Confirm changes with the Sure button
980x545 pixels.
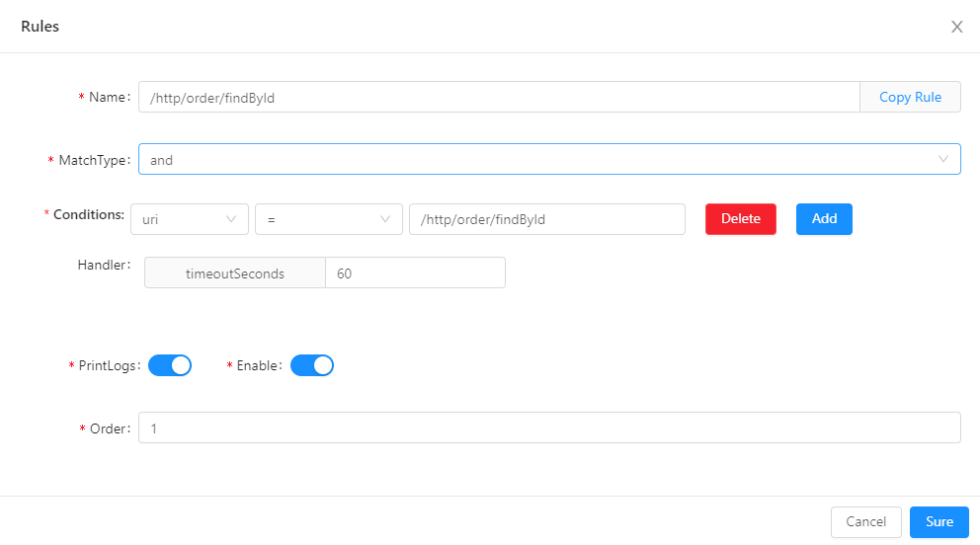coord(939,521)
